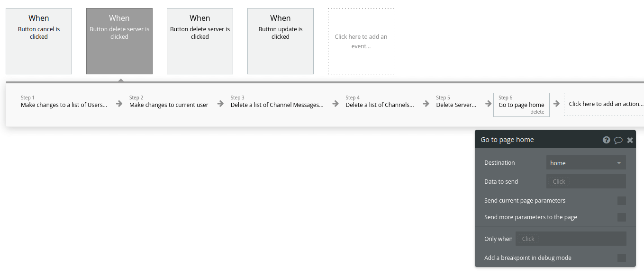The image size is (644, 276).
Task: Open Step 1 Make changes to a list of Users
Action: 64,102
